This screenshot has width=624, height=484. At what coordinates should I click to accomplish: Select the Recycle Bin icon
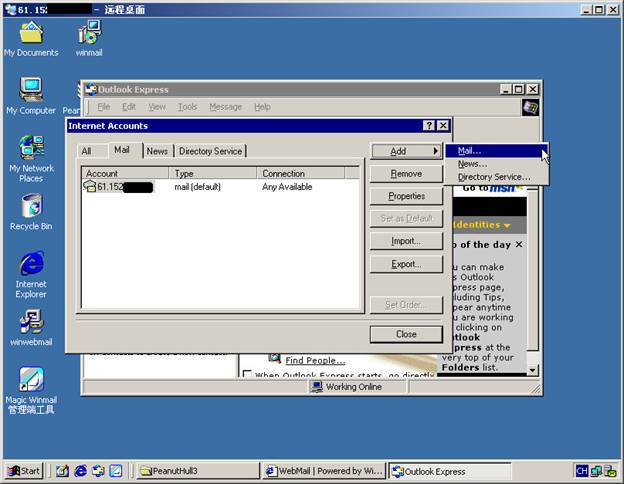(x=31, y=208)
